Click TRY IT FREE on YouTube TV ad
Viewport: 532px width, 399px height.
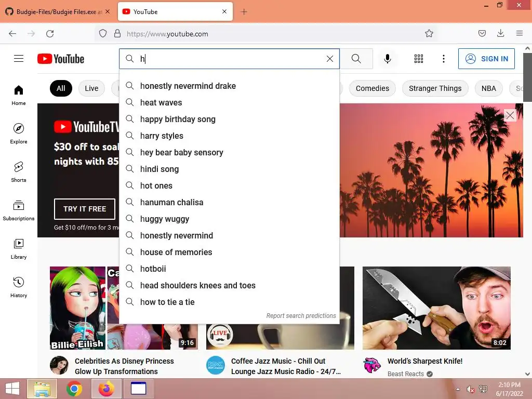tap(85, 209)
